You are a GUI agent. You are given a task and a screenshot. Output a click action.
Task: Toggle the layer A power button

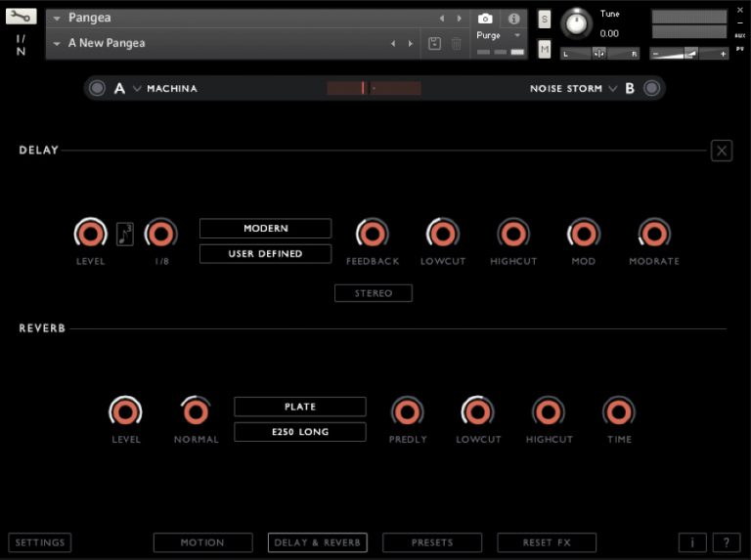click(97, 89)
